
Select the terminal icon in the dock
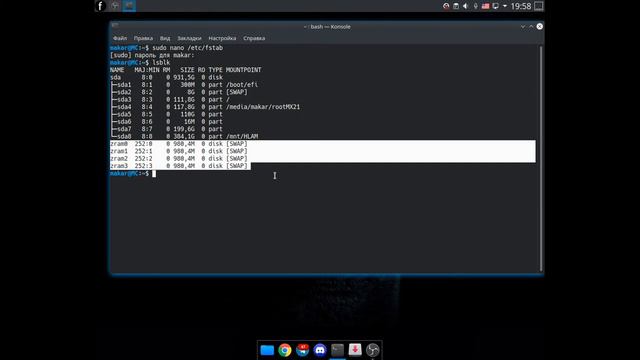click(x=338, y=350)
